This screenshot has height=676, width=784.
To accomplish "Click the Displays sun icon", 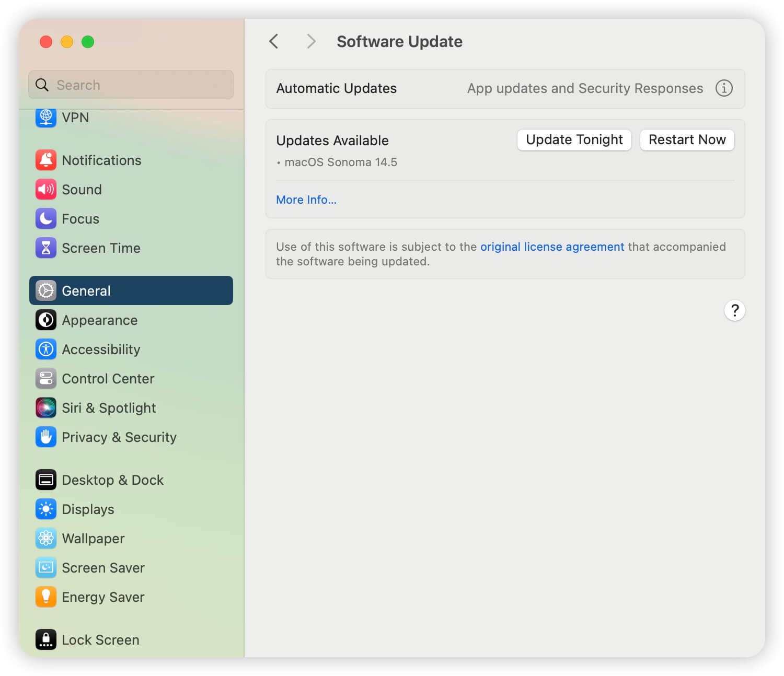I will pyautogui.click(x=46, y=509).
